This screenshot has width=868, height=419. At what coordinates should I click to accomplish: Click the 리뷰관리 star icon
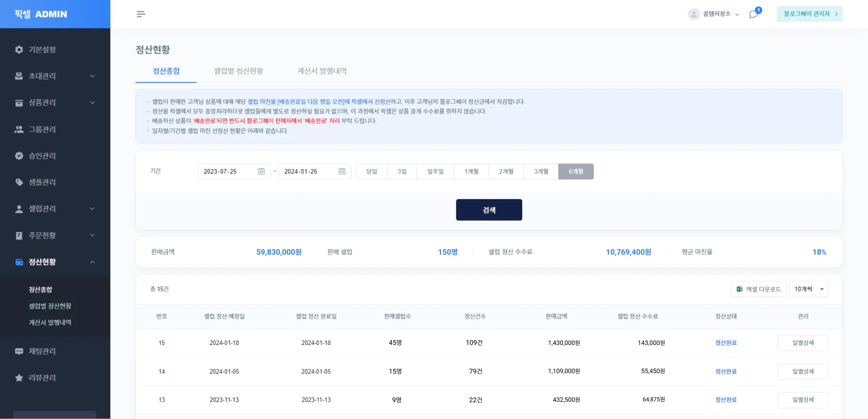click(x=19, y=378)
